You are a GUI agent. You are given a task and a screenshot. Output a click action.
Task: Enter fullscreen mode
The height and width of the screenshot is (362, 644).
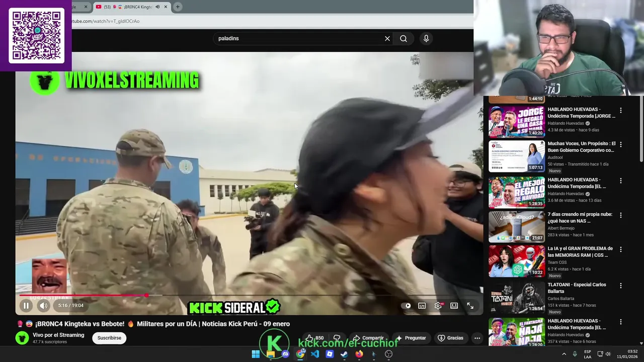[470, 306]
